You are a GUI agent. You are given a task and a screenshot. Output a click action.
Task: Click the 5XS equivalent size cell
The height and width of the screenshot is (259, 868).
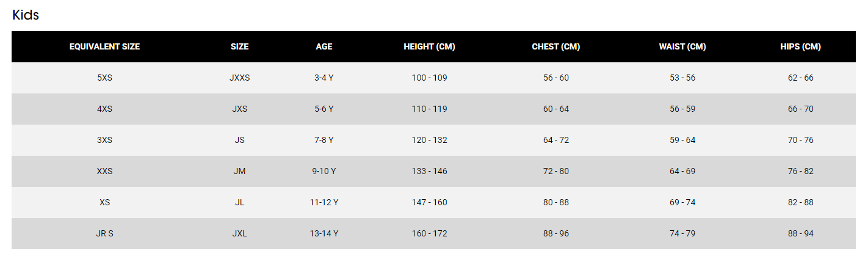[104, 78]
